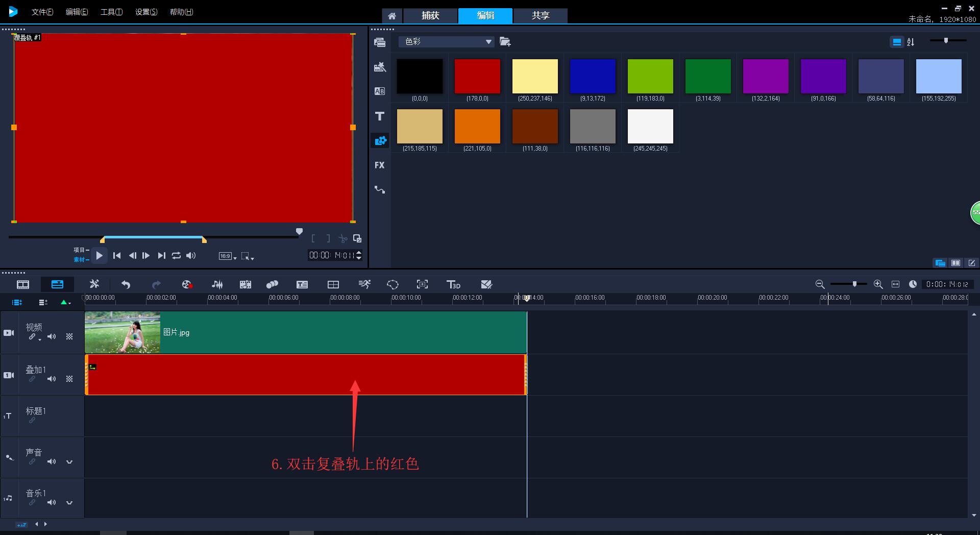Open the 工具 menu
Viewport: 980px width, 535px height.
point(111,12)
